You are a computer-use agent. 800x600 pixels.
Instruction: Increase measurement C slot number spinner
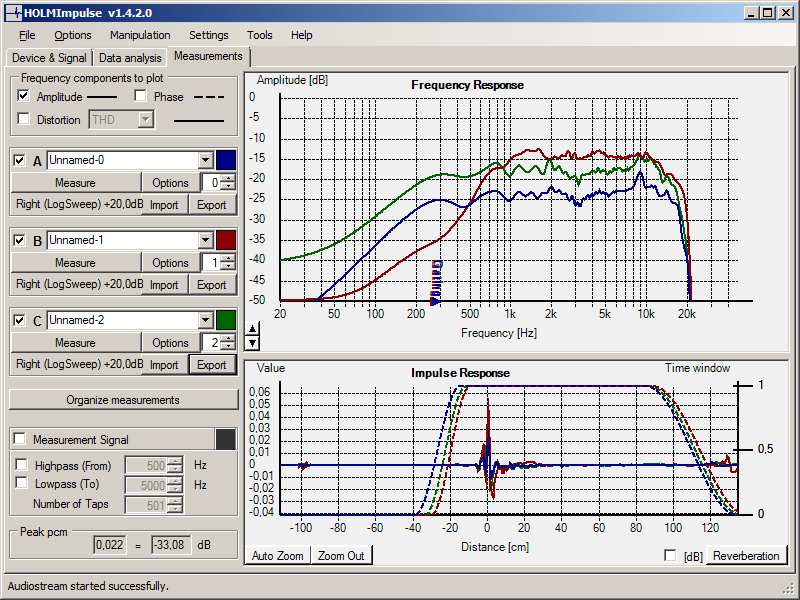228,338
